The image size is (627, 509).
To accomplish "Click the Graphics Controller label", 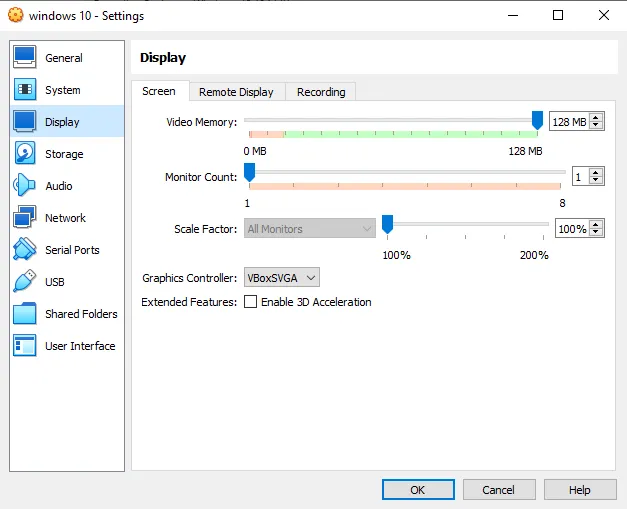I will 190,278.
